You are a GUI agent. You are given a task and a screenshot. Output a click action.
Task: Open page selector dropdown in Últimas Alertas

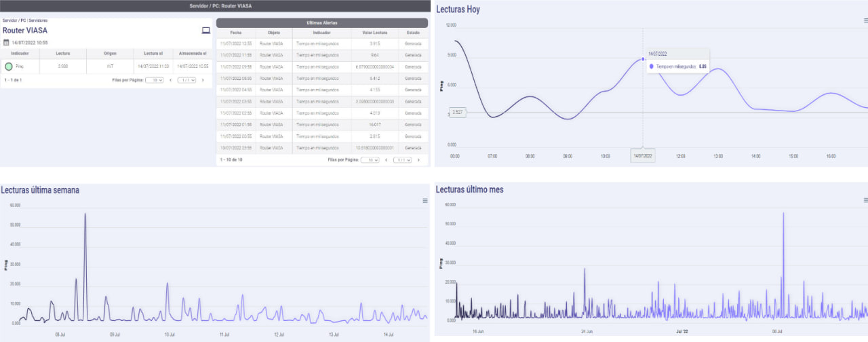click(403, 160)
